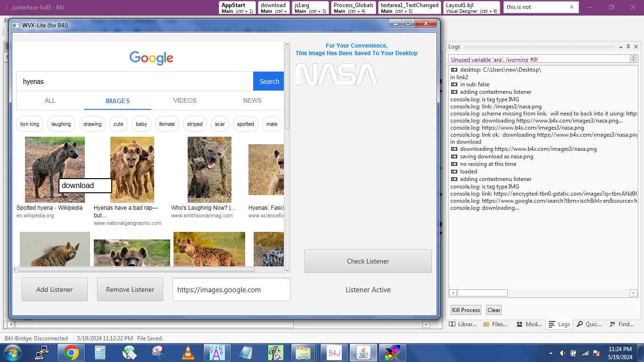
Task: Click the Search button next to hyenas
Action: [x=269, y=81]
